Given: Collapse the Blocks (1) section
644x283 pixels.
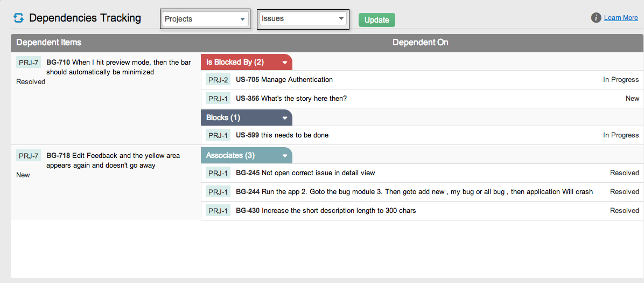Looking at the screenshot, I should [285, 118].
